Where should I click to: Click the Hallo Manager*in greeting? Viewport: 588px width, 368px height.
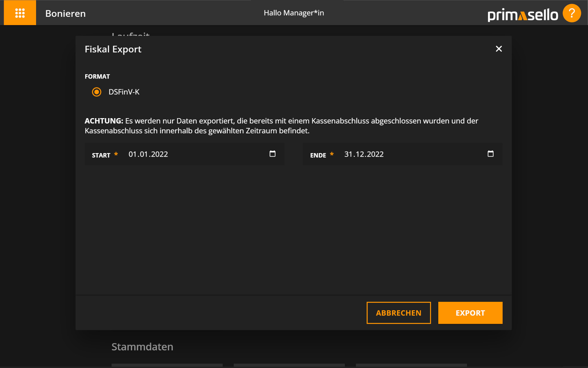(294, 13)
